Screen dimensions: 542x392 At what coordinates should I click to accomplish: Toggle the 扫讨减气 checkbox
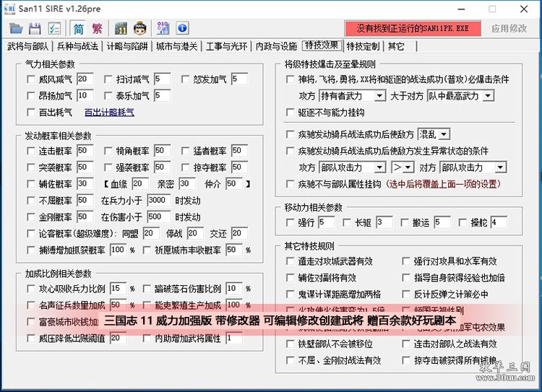pos(108,79)
